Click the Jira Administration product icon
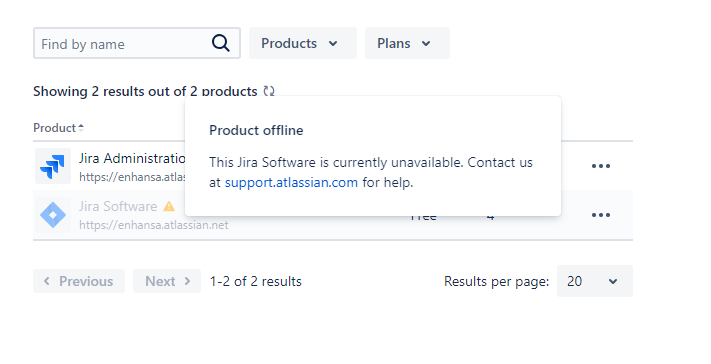 pyautogui.click(x=53, y=166)
